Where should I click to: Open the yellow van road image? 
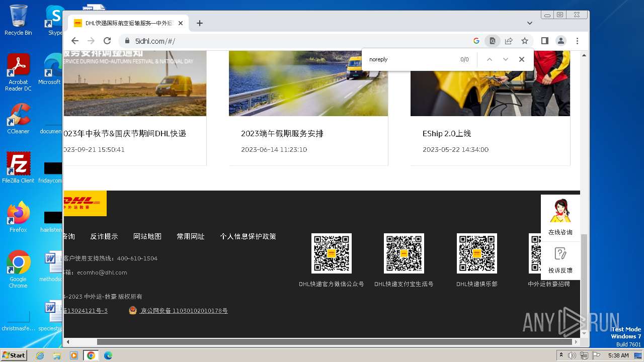coord(308,83)
